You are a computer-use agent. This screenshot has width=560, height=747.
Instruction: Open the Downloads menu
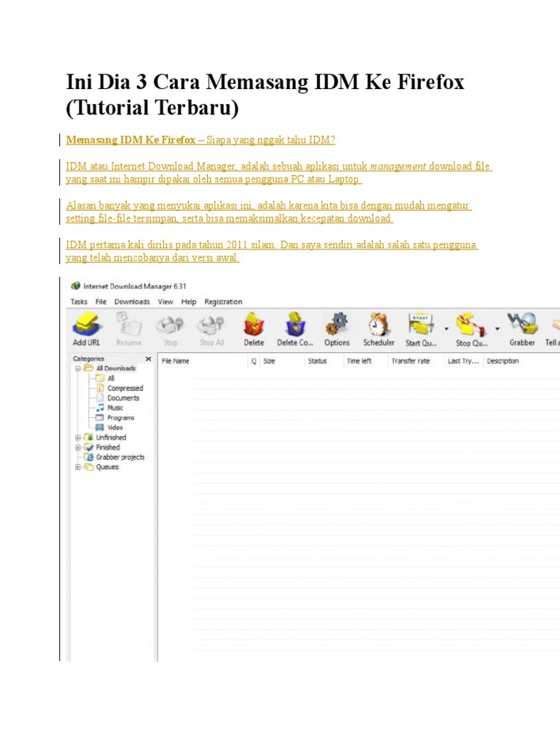(132, 301)
